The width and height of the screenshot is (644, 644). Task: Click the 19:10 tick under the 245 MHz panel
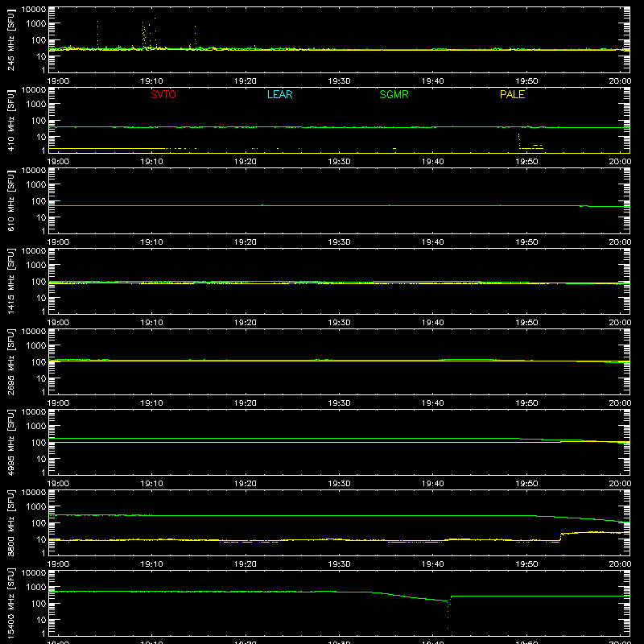point(151,81)
